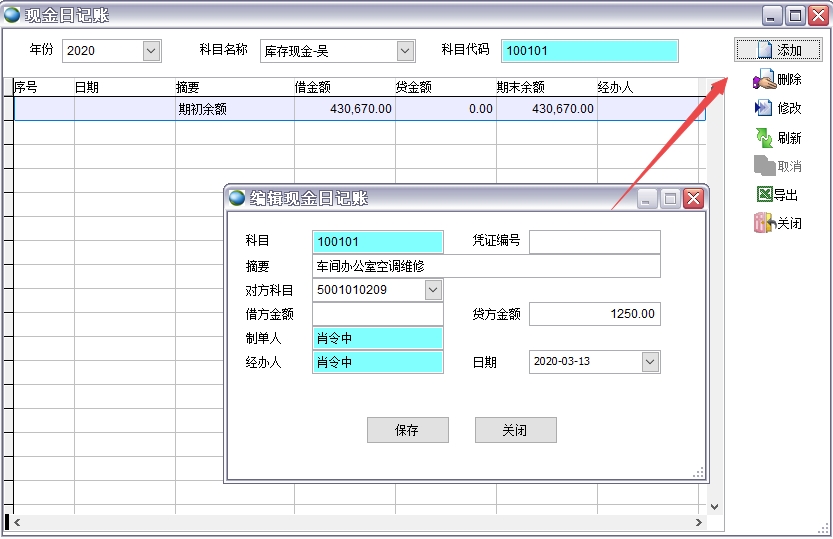This screenshot has width=833, height=539.
Task: Click the Export (导出) Excel icon
Action: (x=777, y=195)
